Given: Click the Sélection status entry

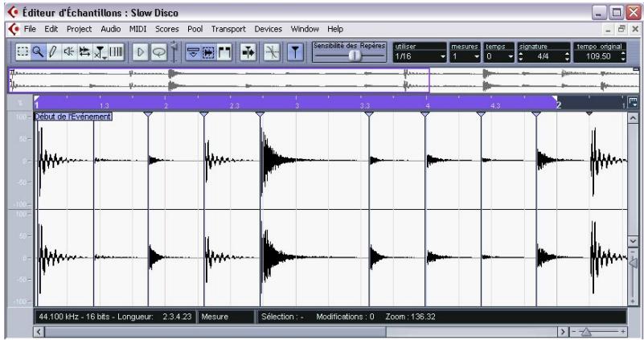Looking at the screenshot, I should click(x=282, y=317).
